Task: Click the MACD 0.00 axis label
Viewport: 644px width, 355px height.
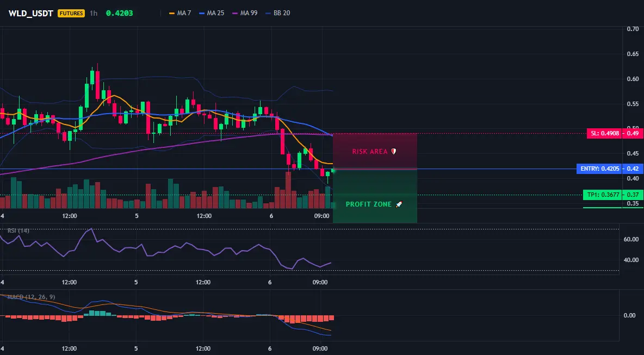Action: (630, 316)
